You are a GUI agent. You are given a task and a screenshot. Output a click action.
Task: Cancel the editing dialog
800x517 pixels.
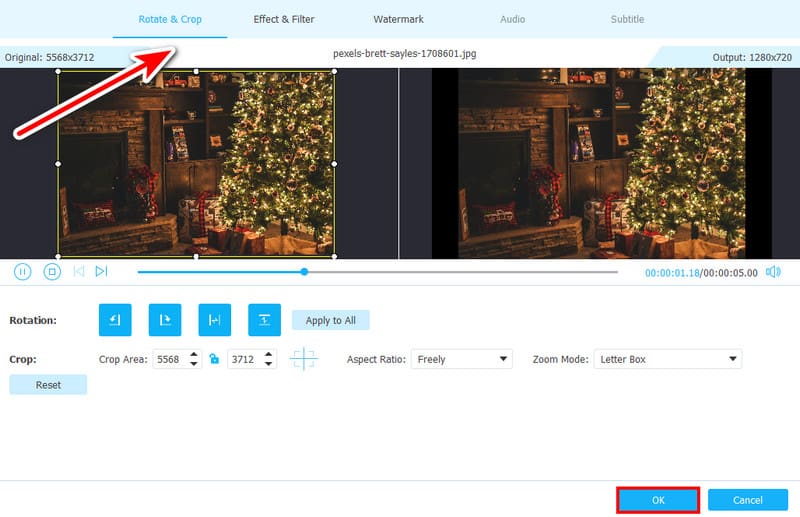(x=748, y=500)
